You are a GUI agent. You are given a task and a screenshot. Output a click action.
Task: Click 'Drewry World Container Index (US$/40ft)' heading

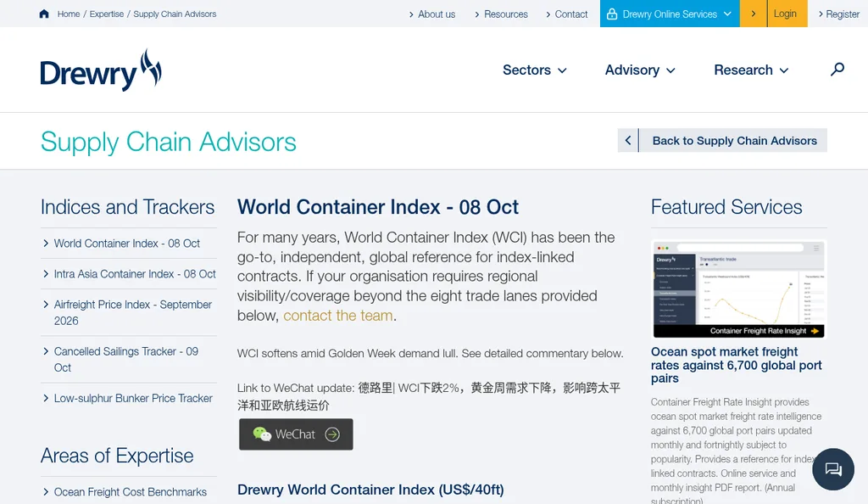coord(370,490)
